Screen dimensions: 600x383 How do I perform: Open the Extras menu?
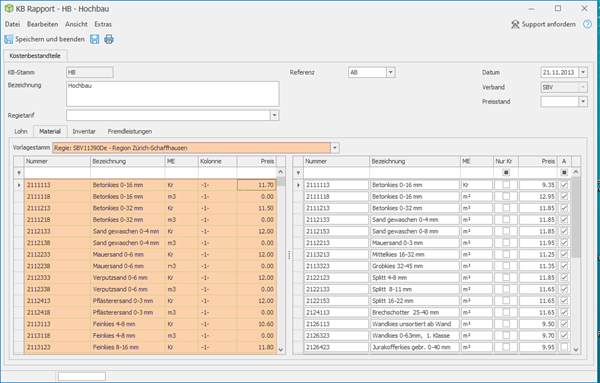pos(103,24)
